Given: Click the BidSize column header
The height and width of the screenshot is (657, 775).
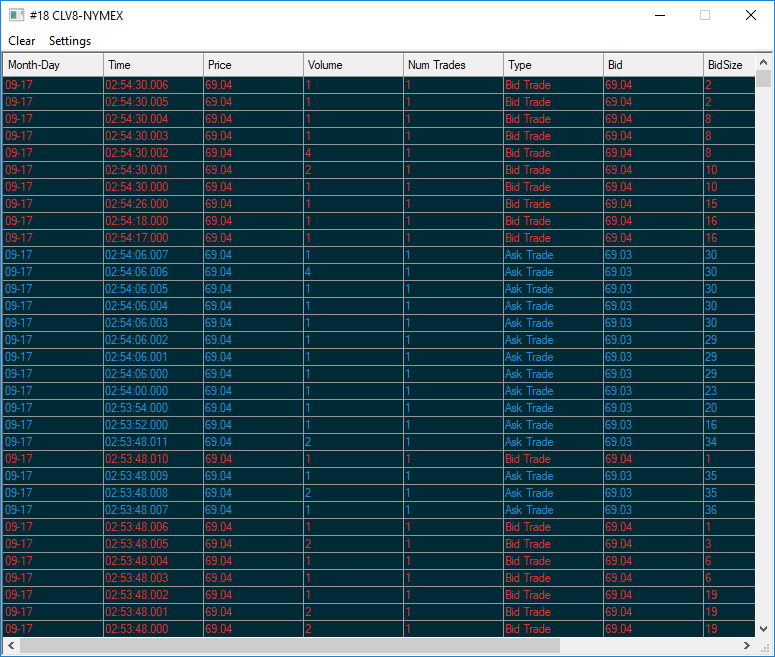Looking at the screenshot, I should [x=728, y=65].
